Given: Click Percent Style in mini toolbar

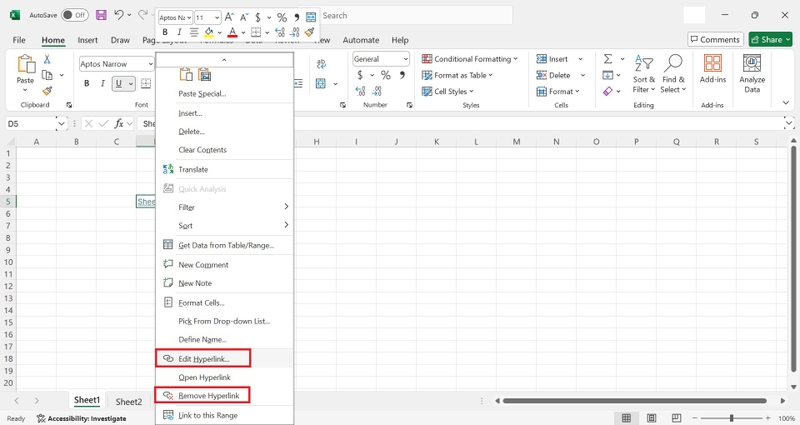Looking at the screenshot, I should point(282,17).
